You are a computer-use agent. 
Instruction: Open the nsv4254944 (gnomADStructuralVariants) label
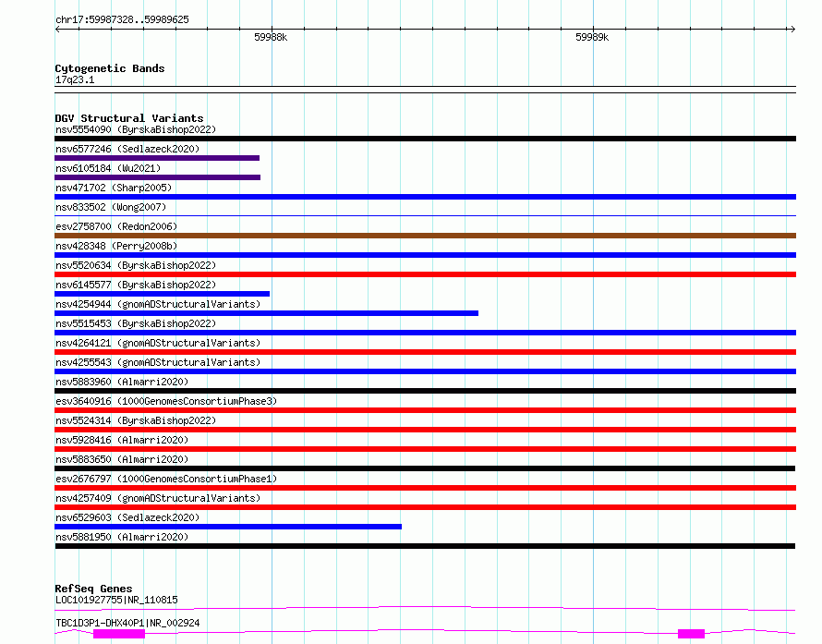158,304
